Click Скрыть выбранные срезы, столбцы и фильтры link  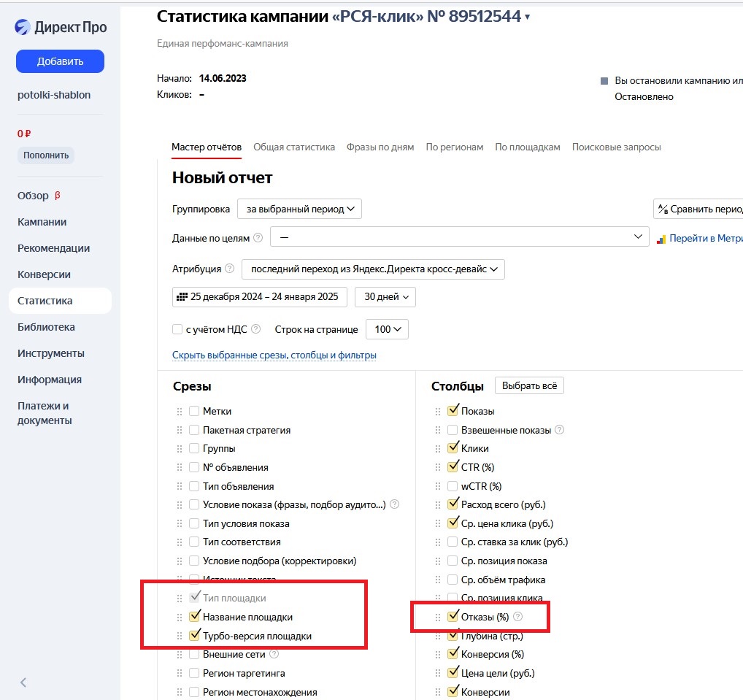274,355
